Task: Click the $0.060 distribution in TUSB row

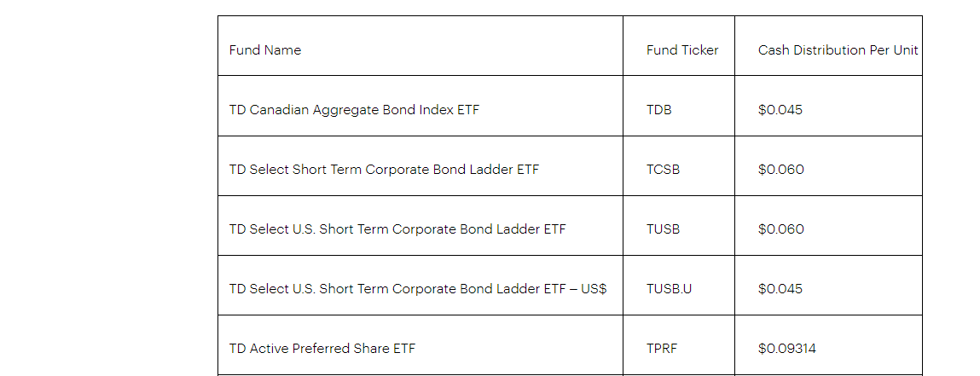Action: pyautogui.click(x=781, y=229)
